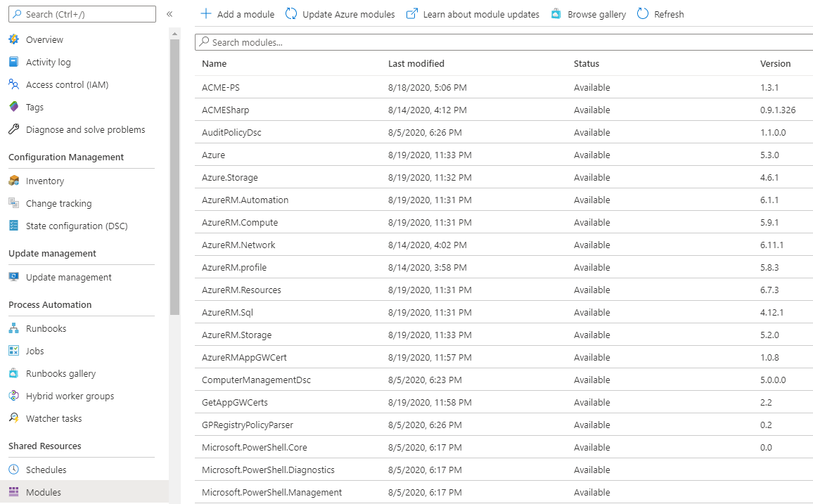
Task: Click the Refresh circular arrow icon
Action: tap(642, 14)
